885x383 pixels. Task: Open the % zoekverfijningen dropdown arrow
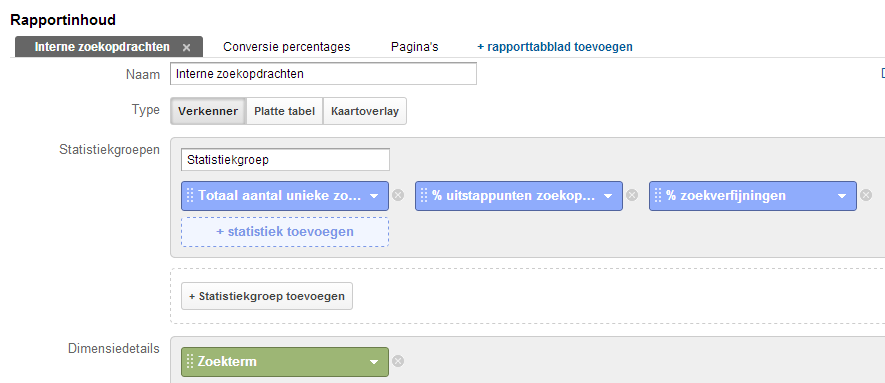[x=842, y=196]
